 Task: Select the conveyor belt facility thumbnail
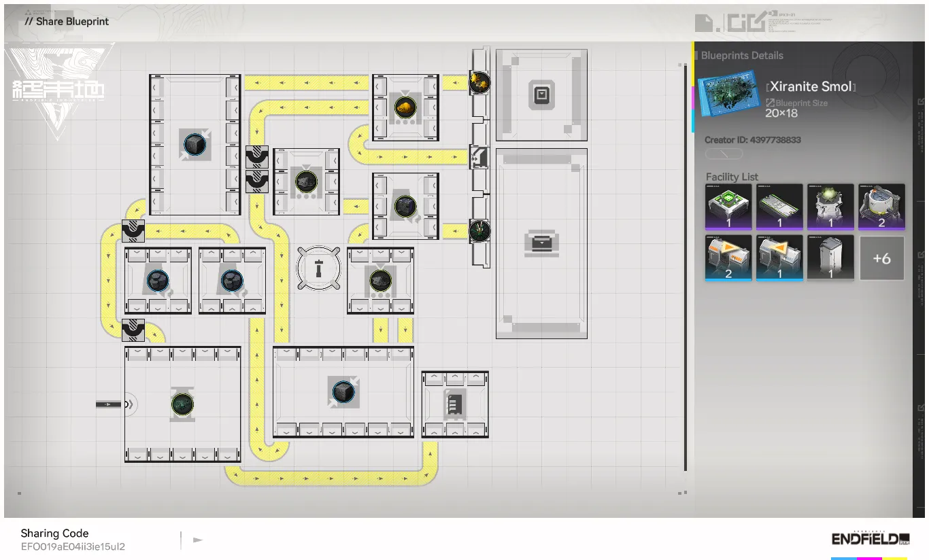coord(779,206)
